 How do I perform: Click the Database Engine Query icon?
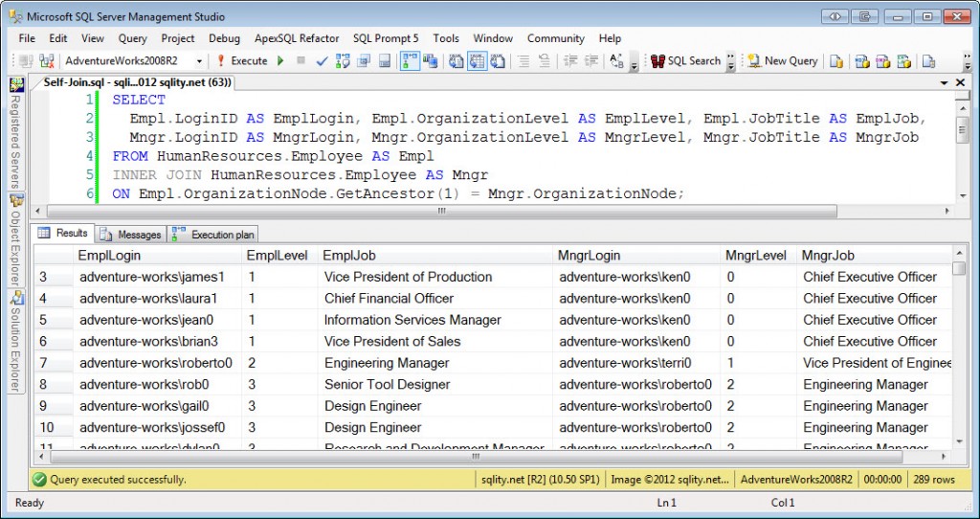click(x=836, y=60)
